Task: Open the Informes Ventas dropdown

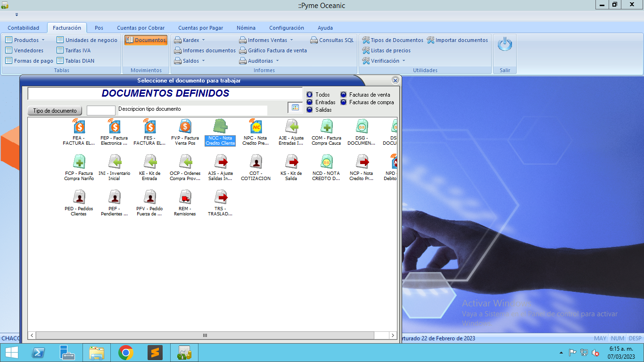Action: [267, 40]
